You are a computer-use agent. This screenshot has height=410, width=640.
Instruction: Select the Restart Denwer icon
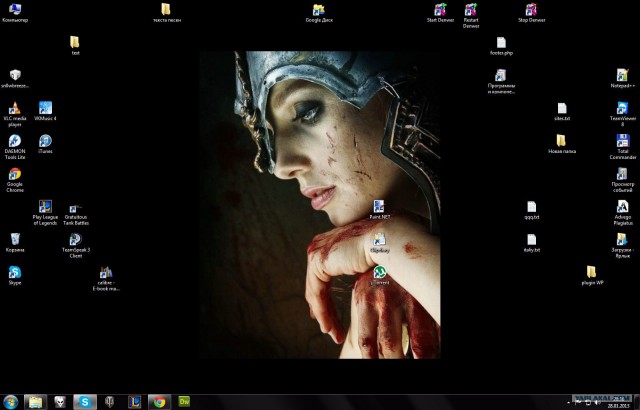(x=471, y=10)
